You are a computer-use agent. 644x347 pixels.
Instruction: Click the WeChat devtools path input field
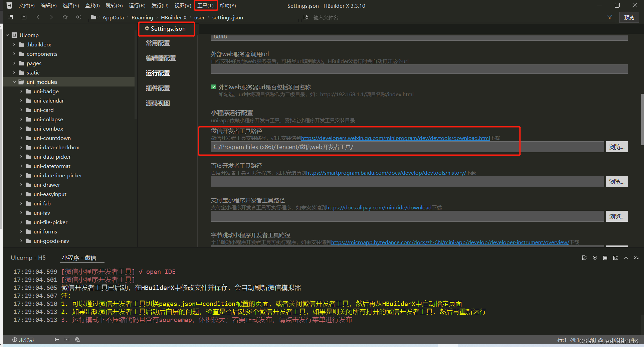(408, 147)
